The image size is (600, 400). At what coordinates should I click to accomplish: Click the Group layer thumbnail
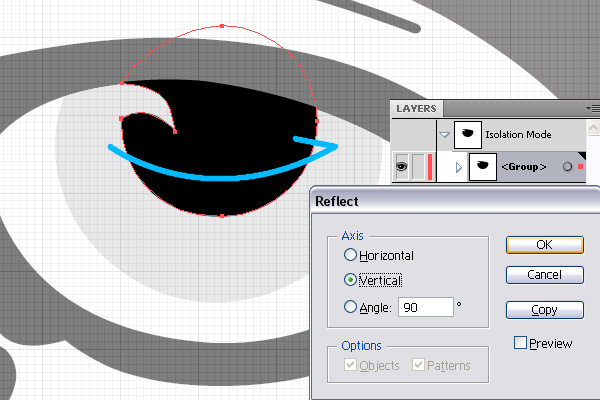[483, 167]
